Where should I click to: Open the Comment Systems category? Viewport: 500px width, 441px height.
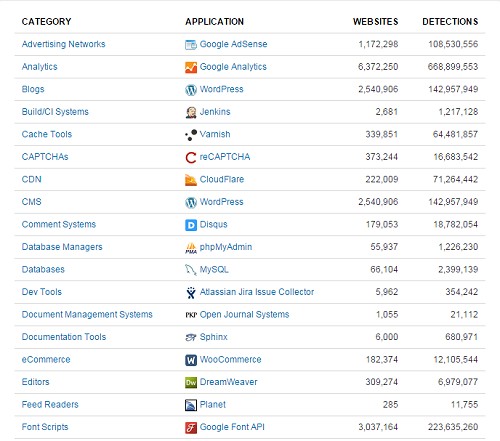[59, 224]
